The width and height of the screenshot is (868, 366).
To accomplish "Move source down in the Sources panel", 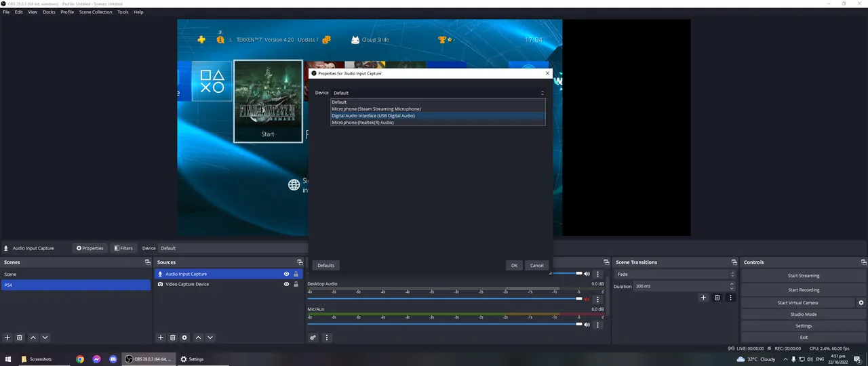I will (x=210, y=338).
